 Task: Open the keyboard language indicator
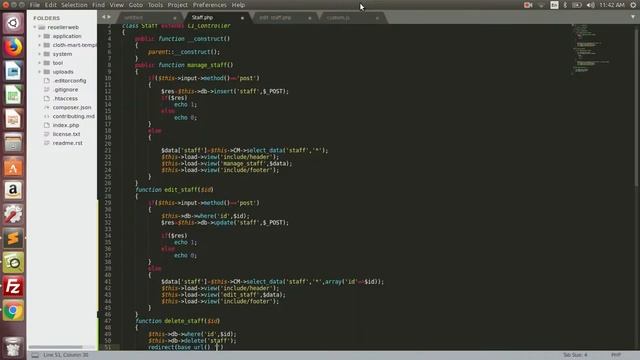[x=554, y=5]
